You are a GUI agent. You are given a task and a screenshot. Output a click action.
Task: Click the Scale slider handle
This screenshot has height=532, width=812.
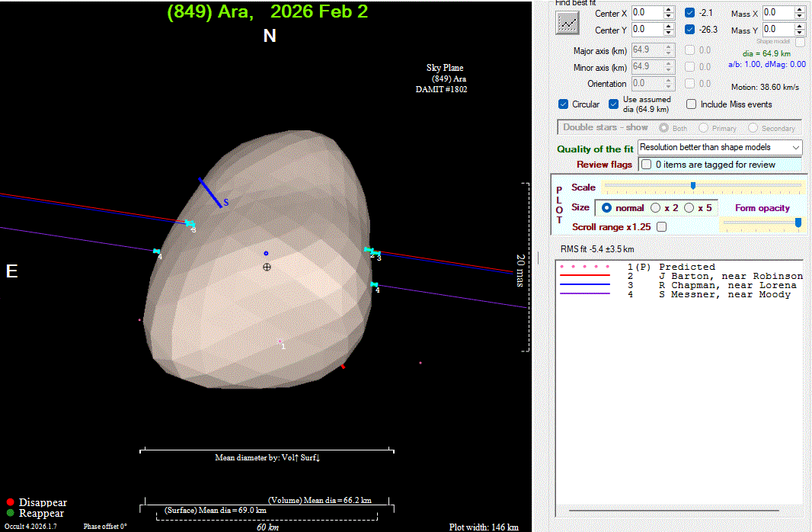pyautogui.click(x=692, y=185)
